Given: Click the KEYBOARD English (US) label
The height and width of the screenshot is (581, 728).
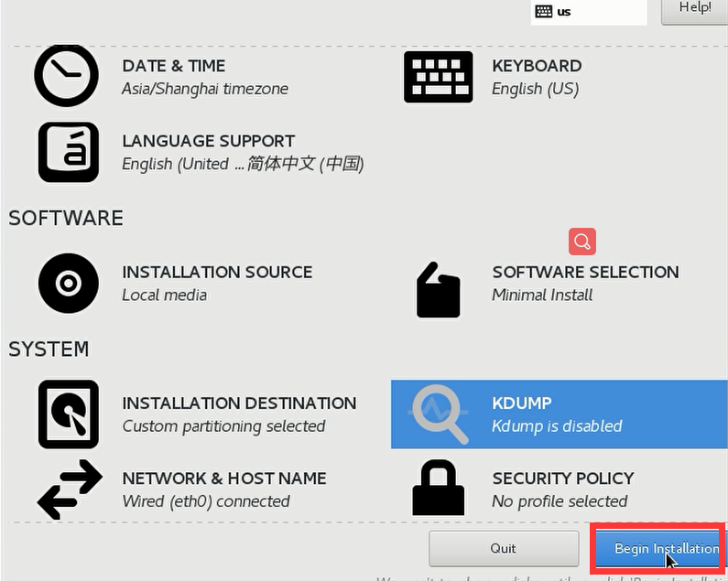Looking at the screenshot, I should coord(536,89).
